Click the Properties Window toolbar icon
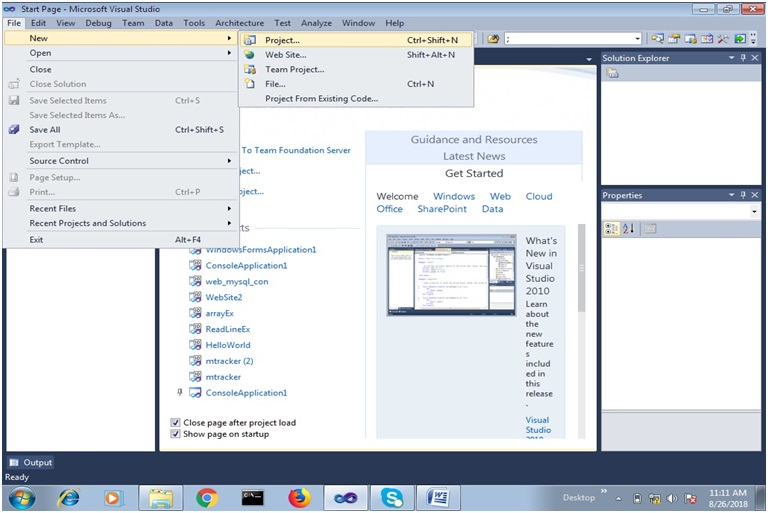 tap(674, 39)
